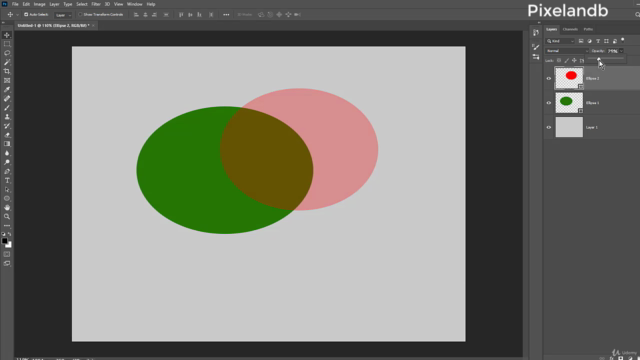Expand the collapsed toolbox panel arrows
The image size is (640, 360).
(3, 23)
